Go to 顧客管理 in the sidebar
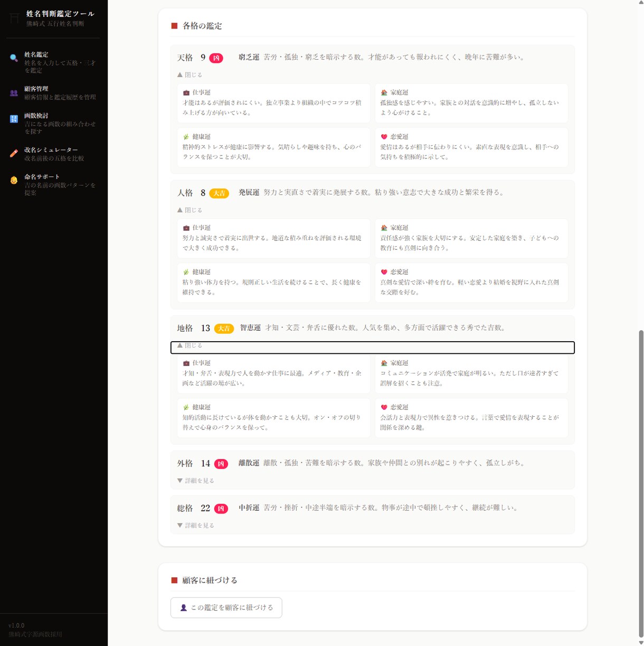Image resolution: width=644 pixels, height=646 pixels. coord(54,93)
